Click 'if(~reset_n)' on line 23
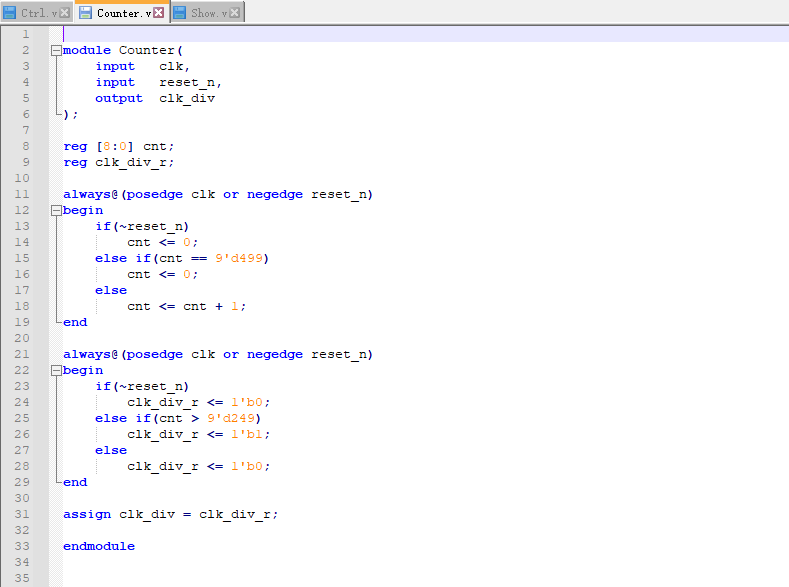 142,387
